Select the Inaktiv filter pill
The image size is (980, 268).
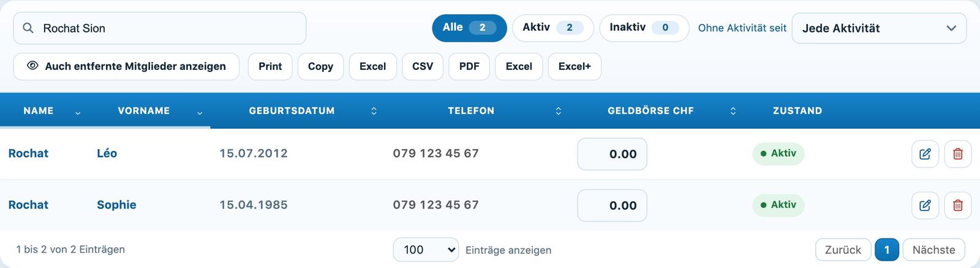(644, 28)
